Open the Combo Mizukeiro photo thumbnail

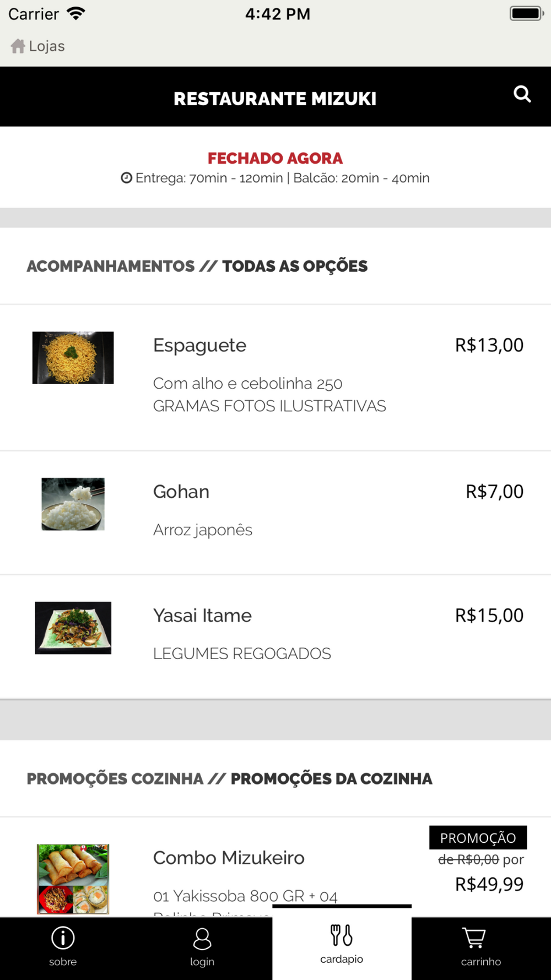[x=73, y=879]
